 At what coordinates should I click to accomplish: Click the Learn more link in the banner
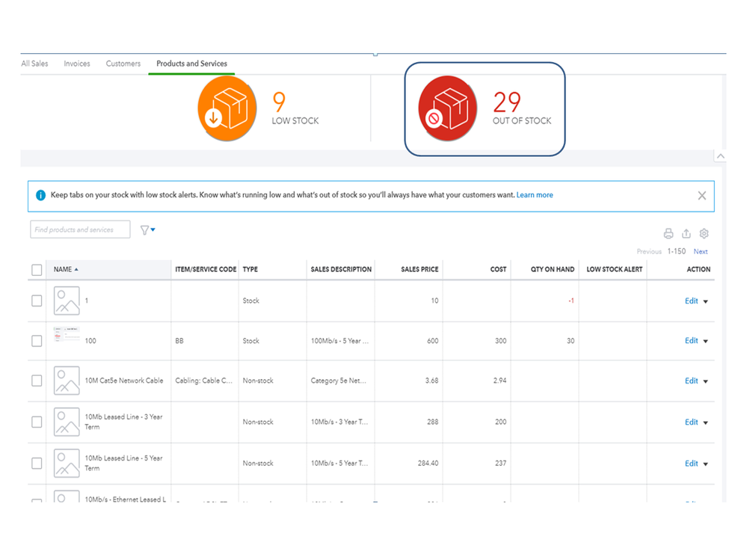click(535, 195)
